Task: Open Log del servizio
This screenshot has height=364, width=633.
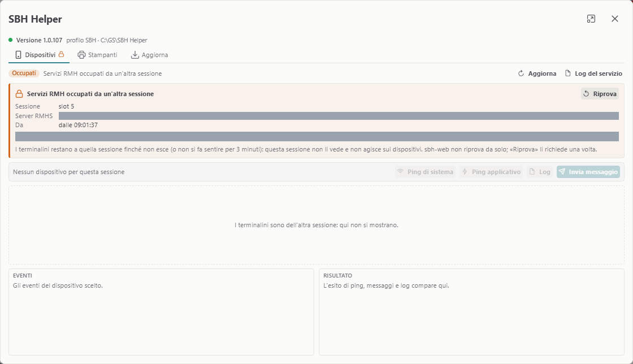Action: 593,73
